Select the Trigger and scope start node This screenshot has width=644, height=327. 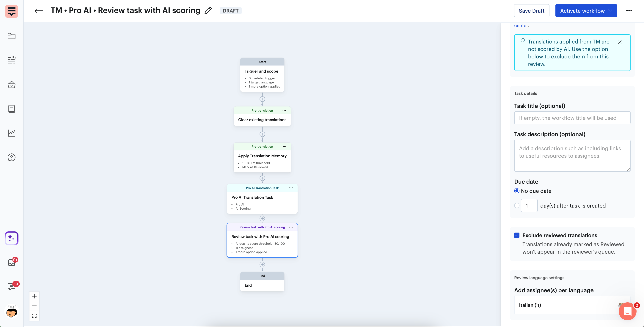click(x=262, y=75)
